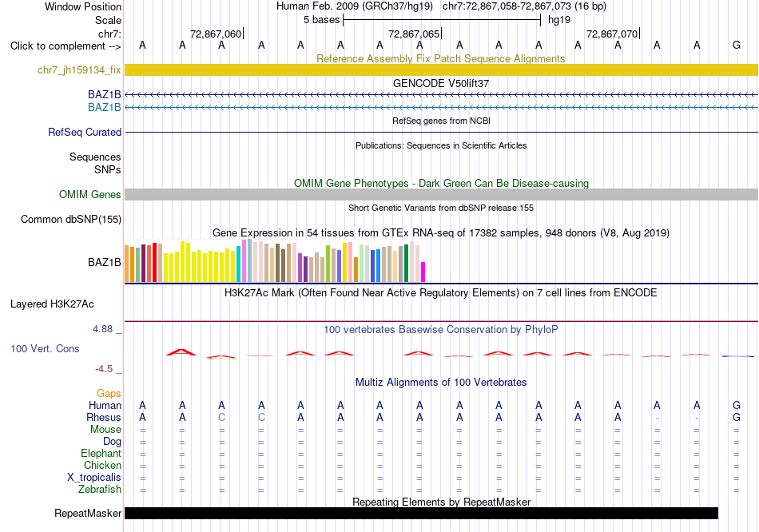Click the 72,867,060 position marker
759x532 pixels.
coord(216,34)
